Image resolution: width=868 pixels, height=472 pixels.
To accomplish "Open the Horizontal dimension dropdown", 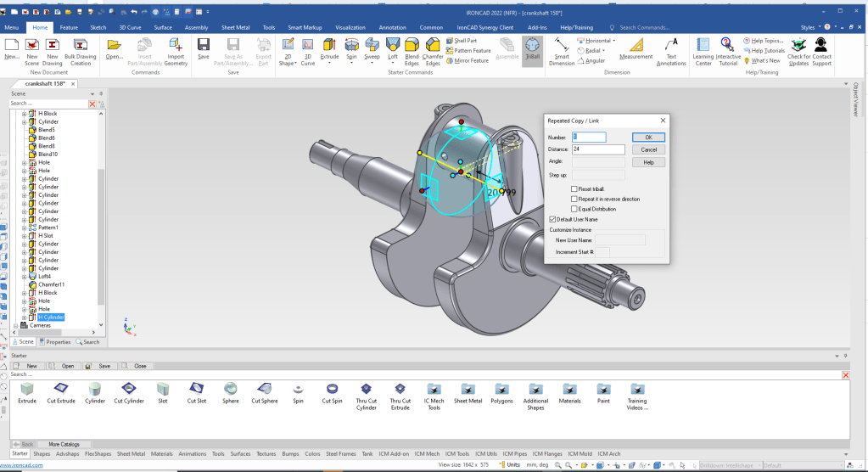I will [614, 41].
